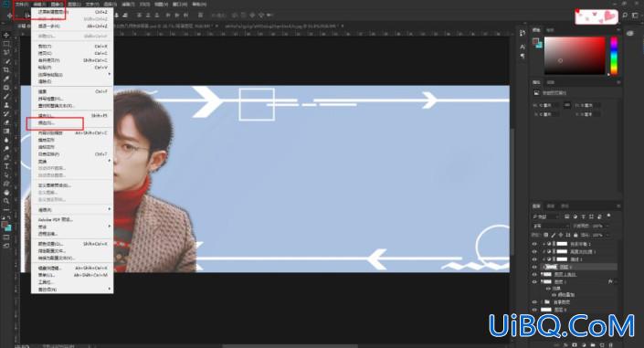Image resolution: width=644 pixels, height=348 pixels.
Task: Toggle visibility of the bottom layer
Action: 534,310
